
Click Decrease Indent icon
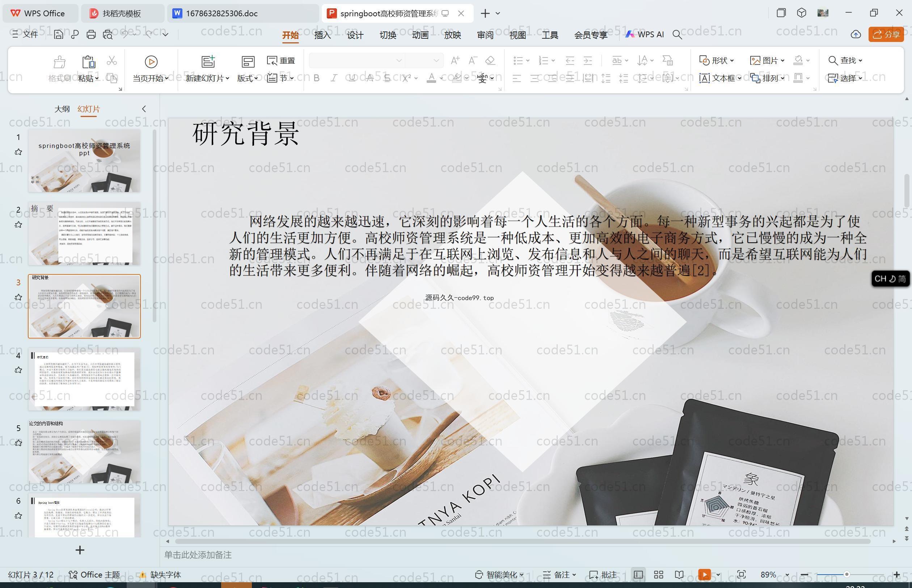(x=570, y=60)
